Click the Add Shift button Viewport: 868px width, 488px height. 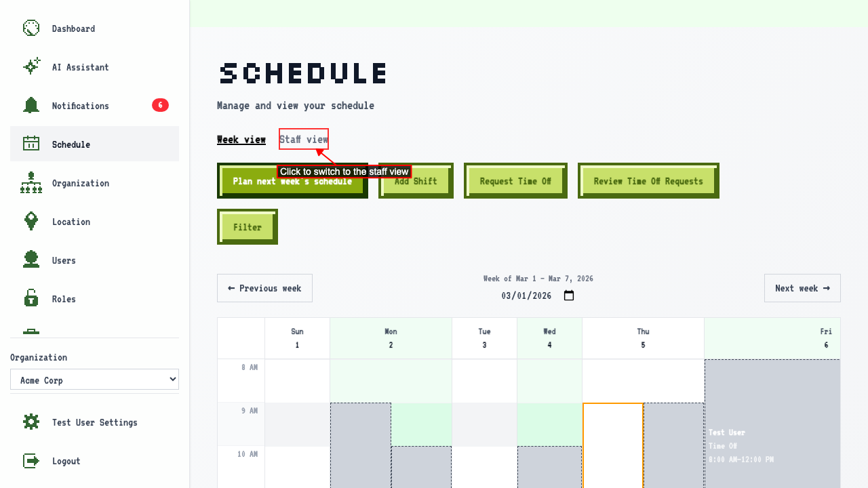click(416, 181)
